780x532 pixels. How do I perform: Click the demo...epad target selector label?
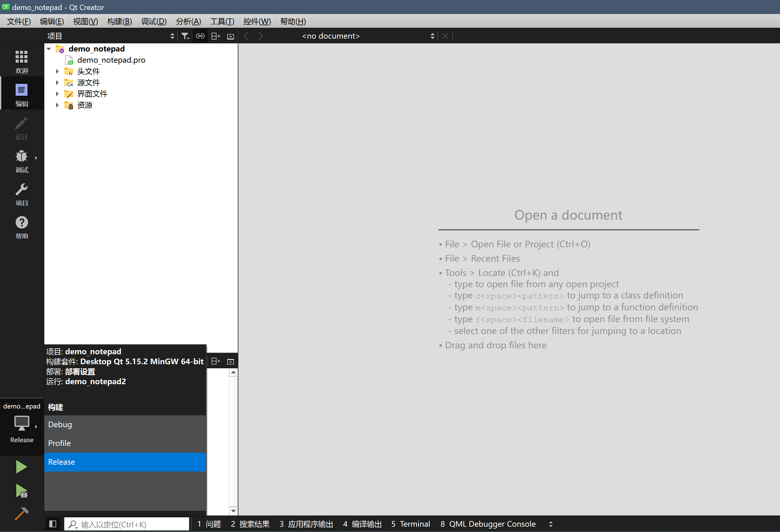[22, 406]
